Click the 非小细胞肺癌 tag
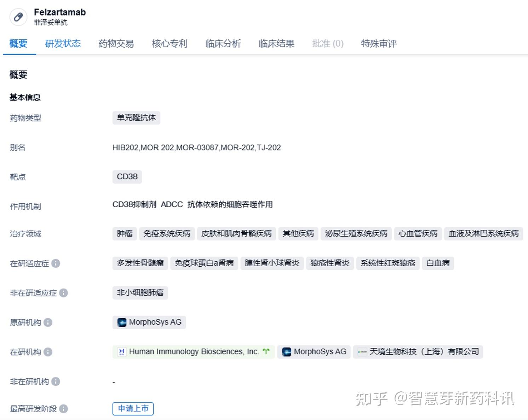Image resolution: width=528 pixels, height=420 pixels. click(140, 293)
